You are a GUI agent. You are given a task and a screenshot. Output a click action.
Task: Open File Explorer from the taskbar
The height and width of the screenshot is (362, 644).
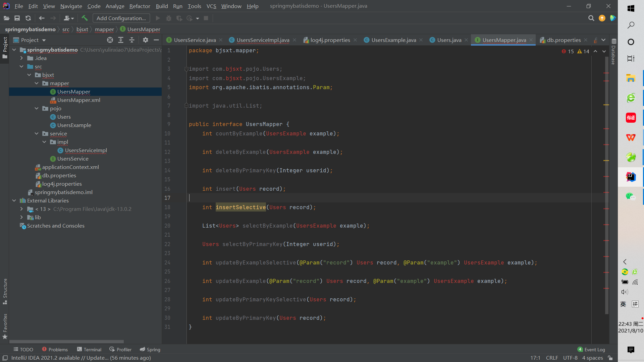[631, 78]
